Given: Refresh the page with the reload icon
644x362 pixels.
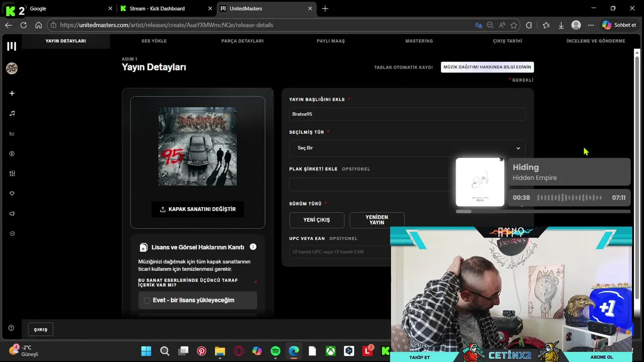Looking at the screenshot, I should click(x=23, y=25).
